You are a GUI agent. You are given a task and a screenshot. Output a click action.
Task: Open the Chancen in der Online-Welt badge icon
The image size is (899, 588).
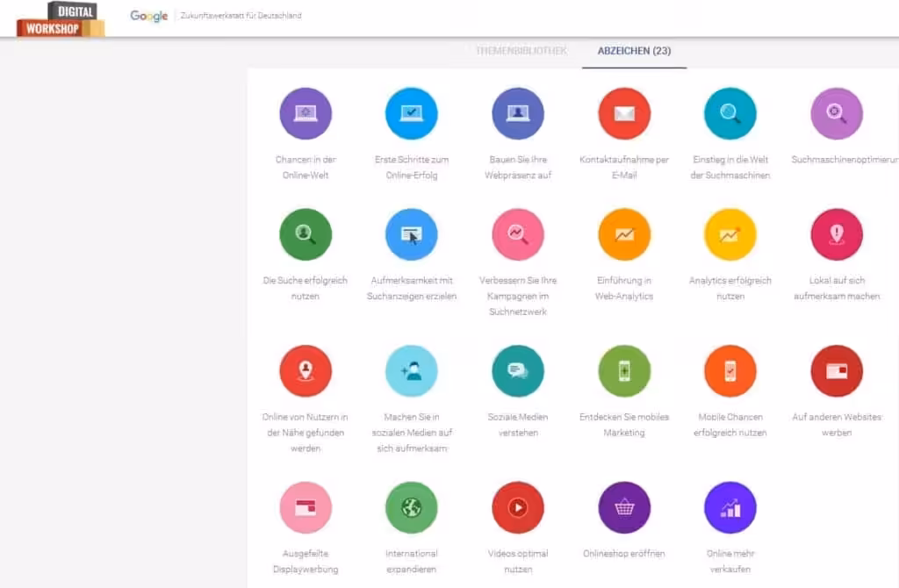(x=306, y=113)
